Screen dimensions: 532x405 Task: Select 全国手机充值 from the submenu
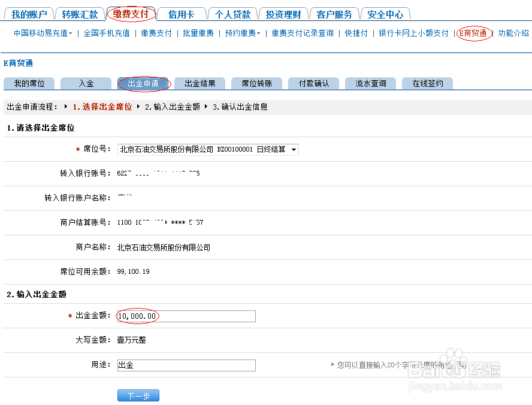(x=107, y=34)
